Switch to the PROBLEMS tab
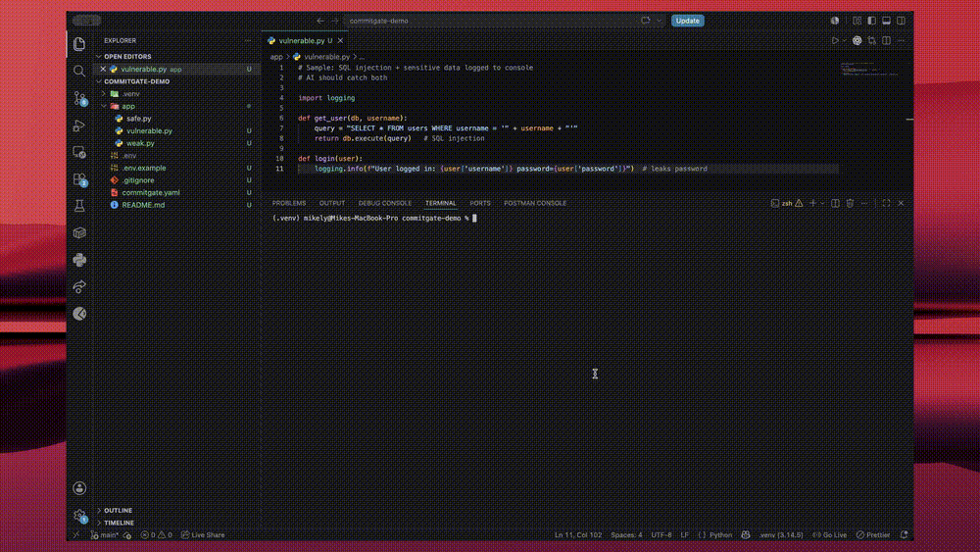Screen dimensions: 980x552 click(289, 203)
